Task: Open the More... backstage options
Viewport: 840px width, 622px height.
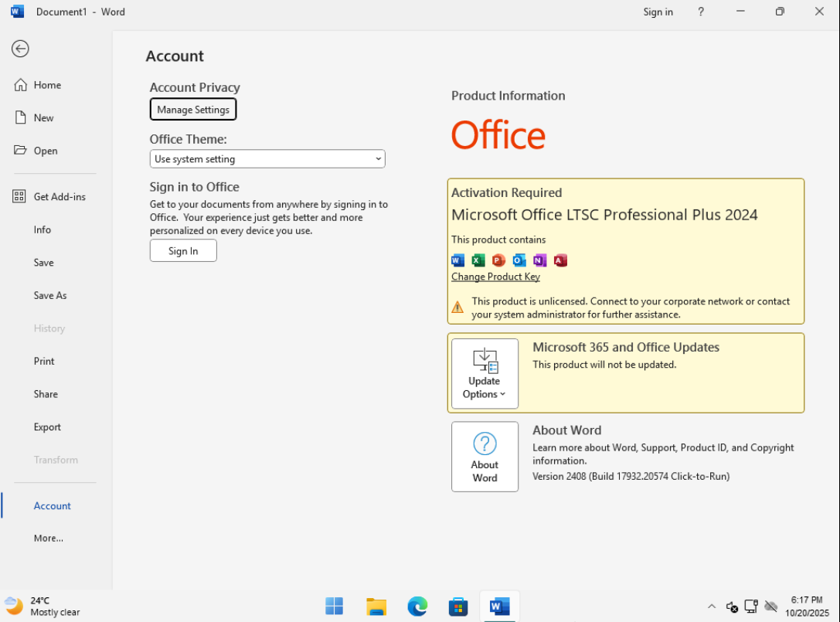Action: [x=49, y=538]
